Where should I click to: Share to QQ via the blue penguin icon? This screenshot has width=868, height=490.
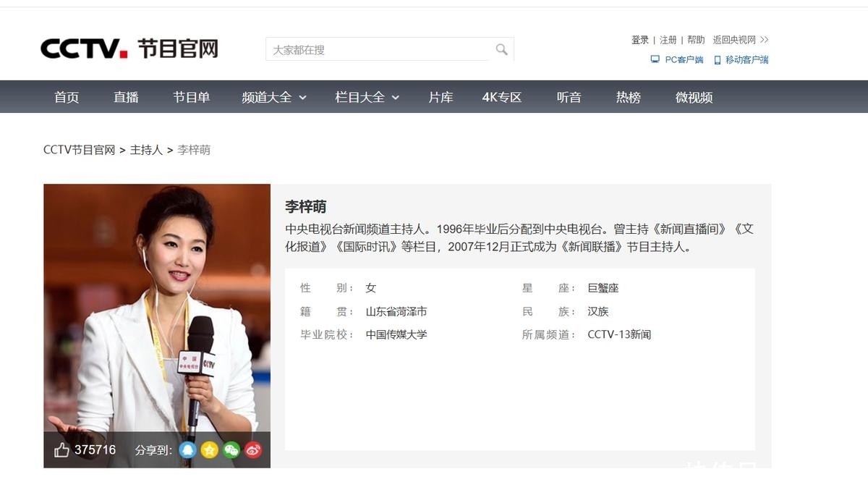[187, 449]
